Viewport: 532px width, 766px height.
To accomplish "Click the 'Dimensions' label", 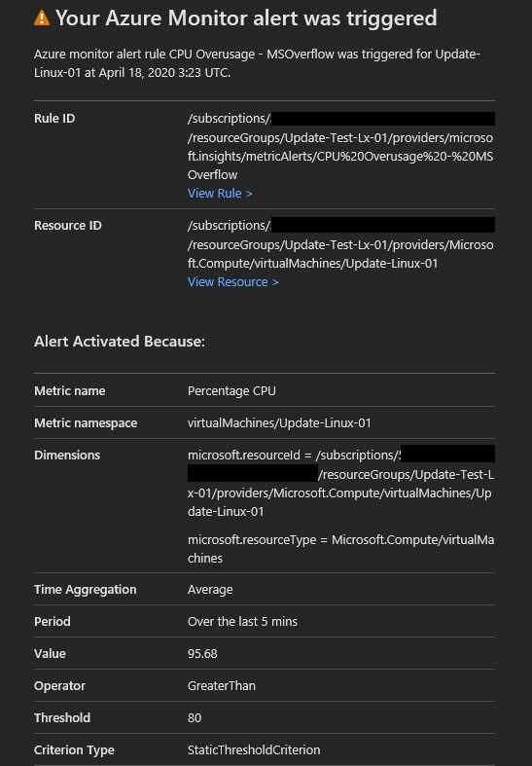I will pos(67,455).
